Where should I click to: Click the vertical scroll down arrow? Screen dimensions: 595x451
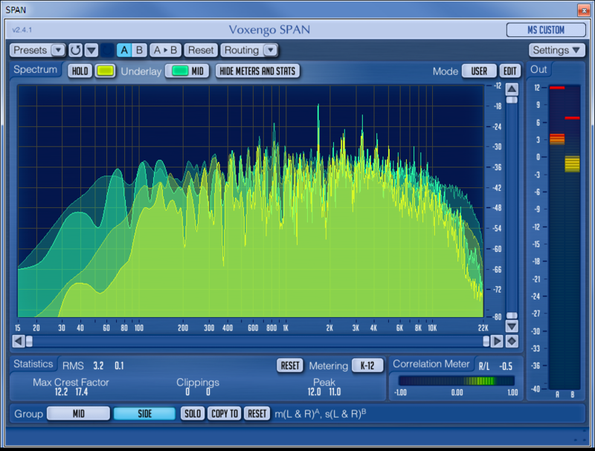[512, 326]
